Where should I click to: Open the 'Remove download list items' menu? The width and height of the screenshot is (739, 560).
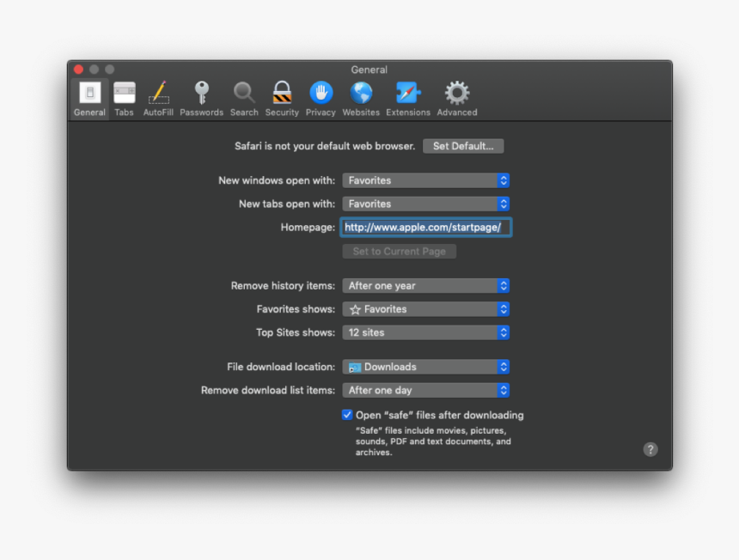(x=425, y=390)
